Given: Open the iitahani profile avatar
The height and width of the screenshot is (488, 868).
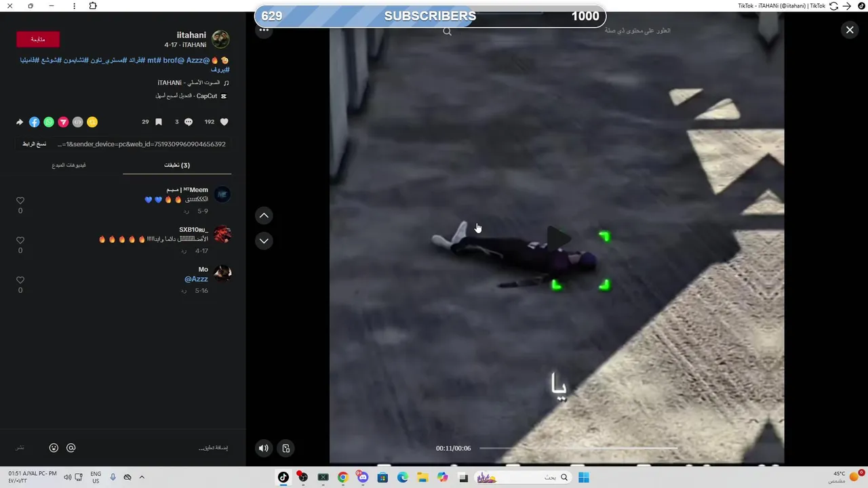Looking at the screenshot, I should 220,39.
